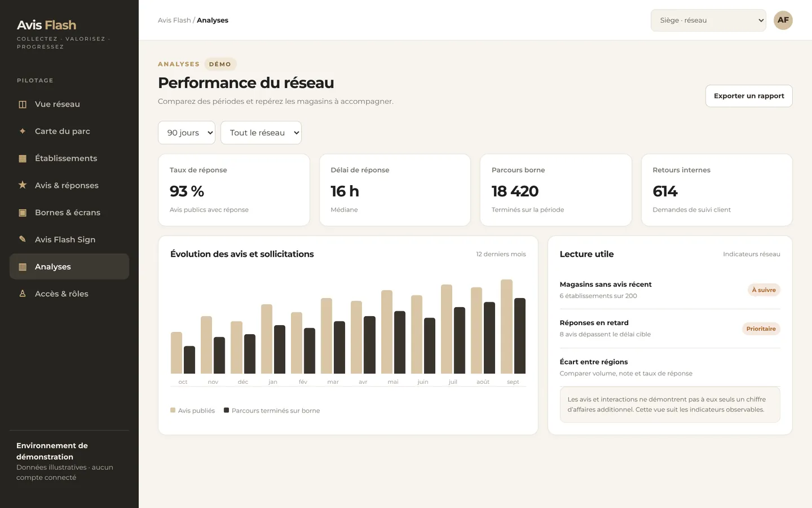Select the Retours internes card
This screenshot has width=812, height=508.
coord(717,190)
